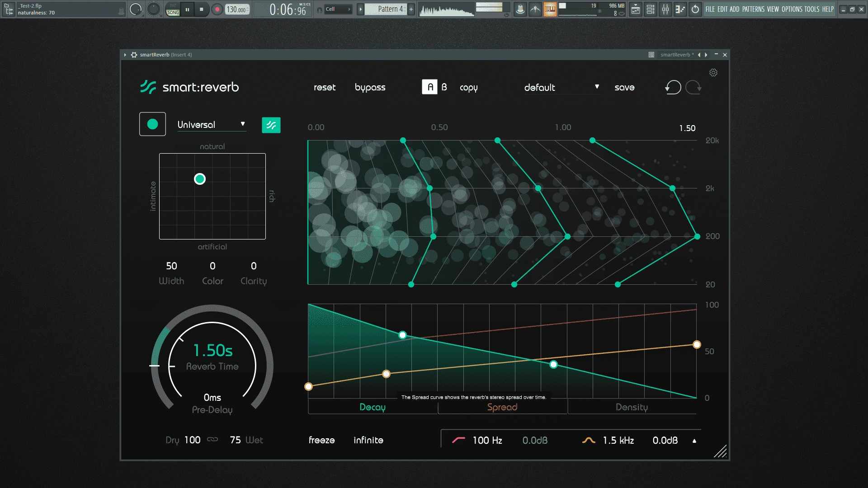Switch to the Density tab
The width and height of the screenshot is (868, 488).
point(632,407)
